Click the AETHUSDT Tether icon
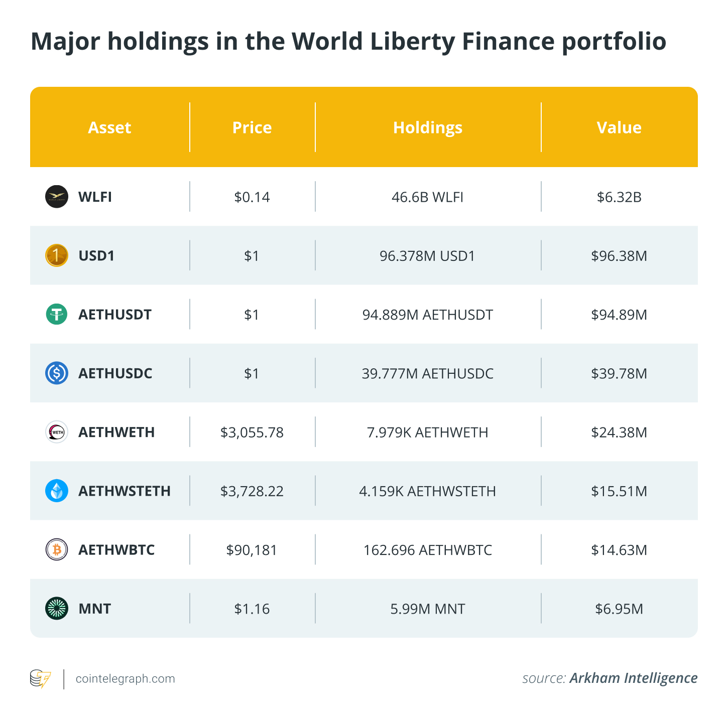 point(57,315)
